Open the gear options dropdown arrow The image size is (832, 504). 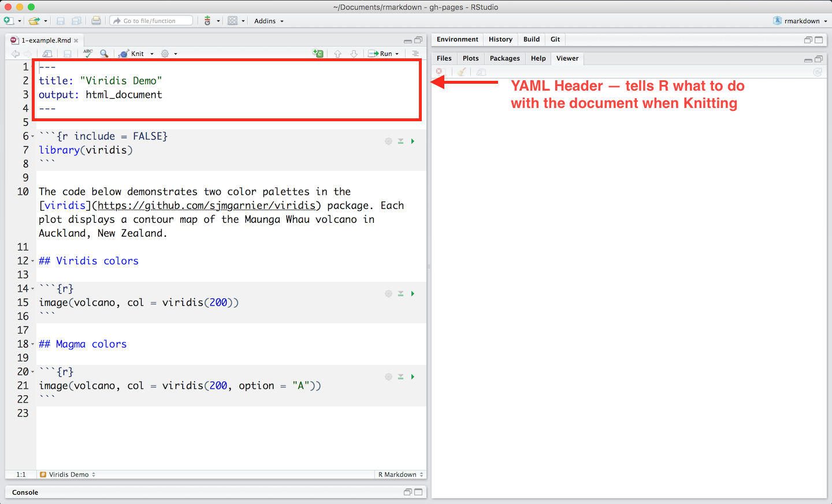tap(176, 54)
